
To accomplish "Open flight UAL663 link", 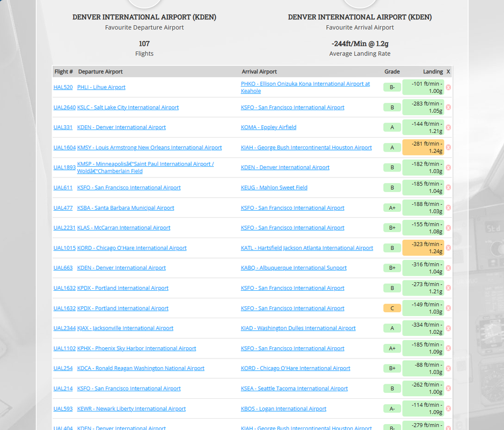I will 63,268.
